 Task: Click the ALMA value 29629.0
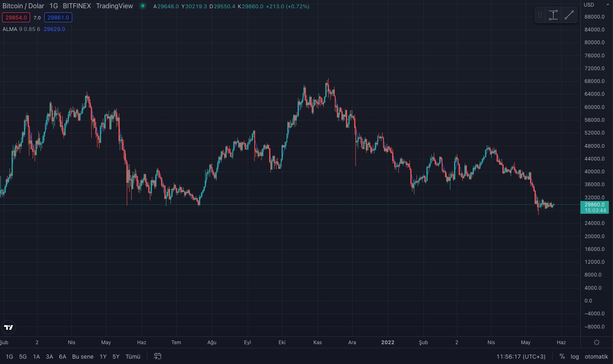coord(54,29)
